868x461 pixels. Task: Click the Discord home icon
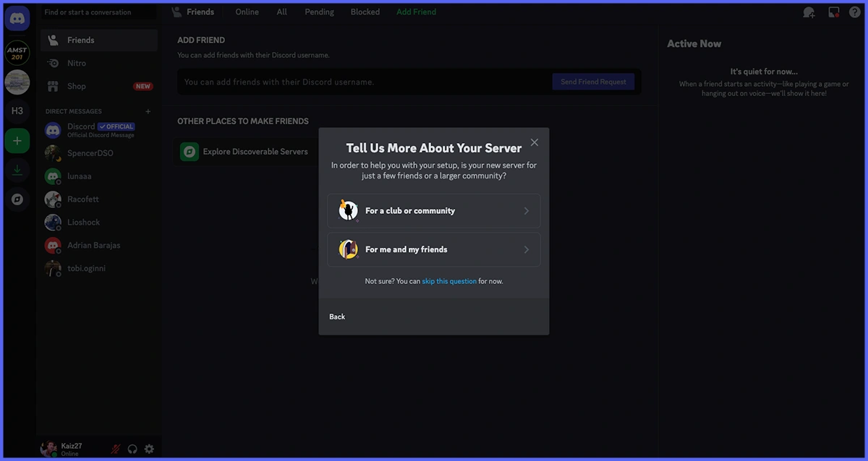point(17,19)
